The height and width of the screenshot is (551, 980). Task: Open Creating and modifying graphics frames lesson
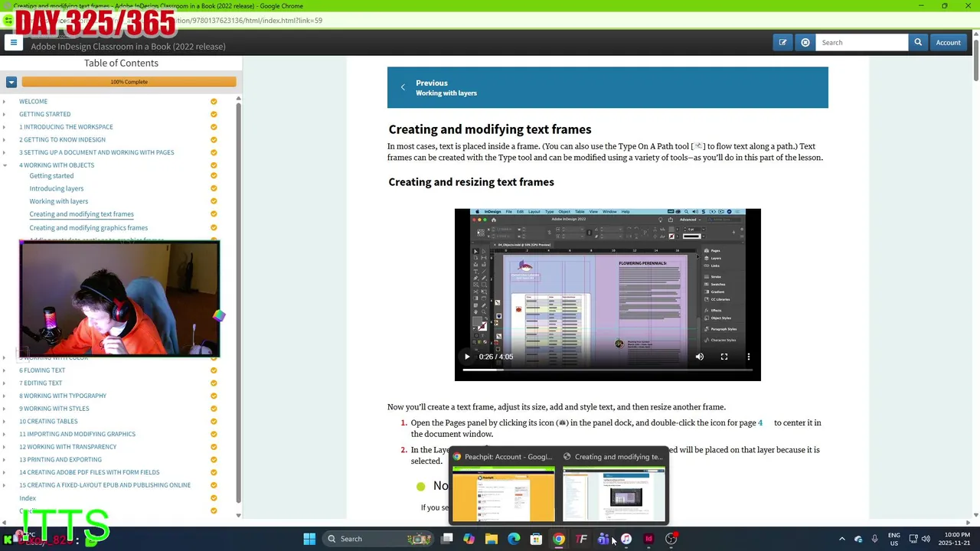pos(89,228)
